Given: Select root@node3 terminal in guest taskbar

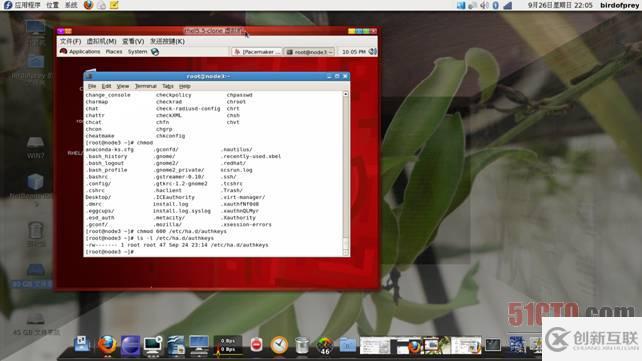Looking at the screenshot, I should [310, 52].
